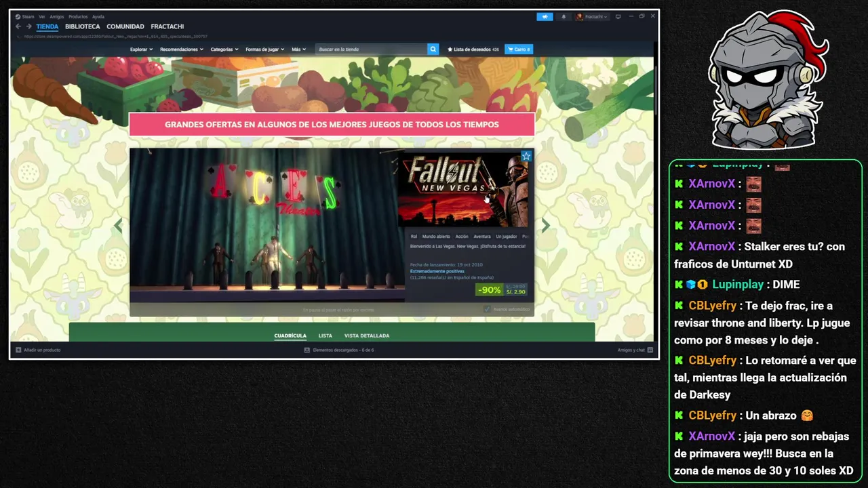
Task: Toggle the Avance automático checkbox
Action: tap(487, 309)
